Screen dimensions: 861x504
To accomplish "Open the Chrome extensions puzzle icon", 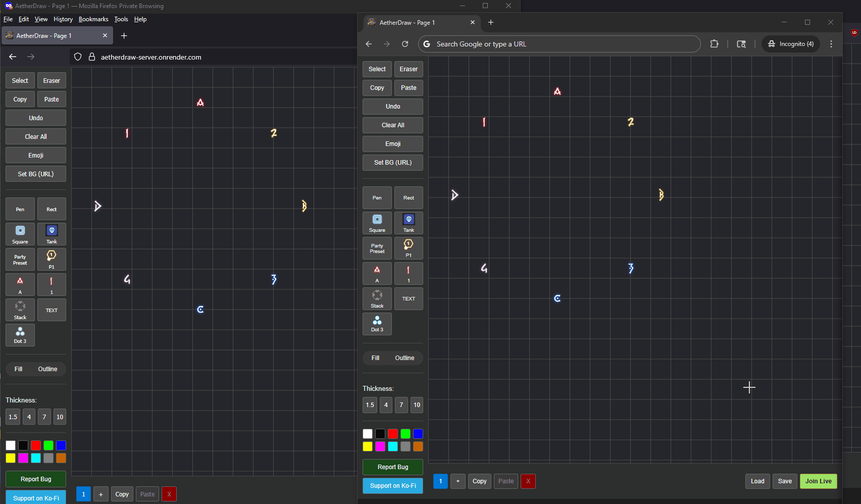I will 714,44.
